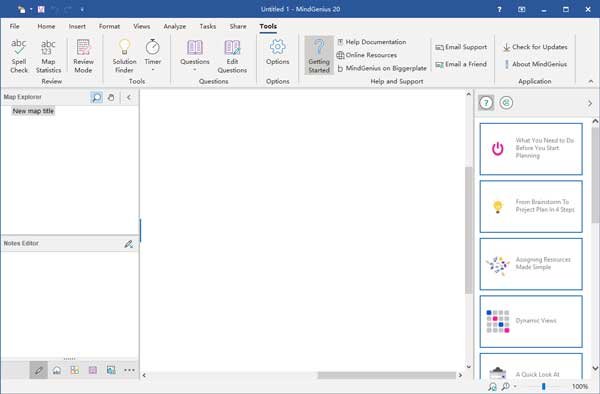The image size is (600, 394).
Task: Toggle the Getting Started pane button
Action: pos(319,56)
